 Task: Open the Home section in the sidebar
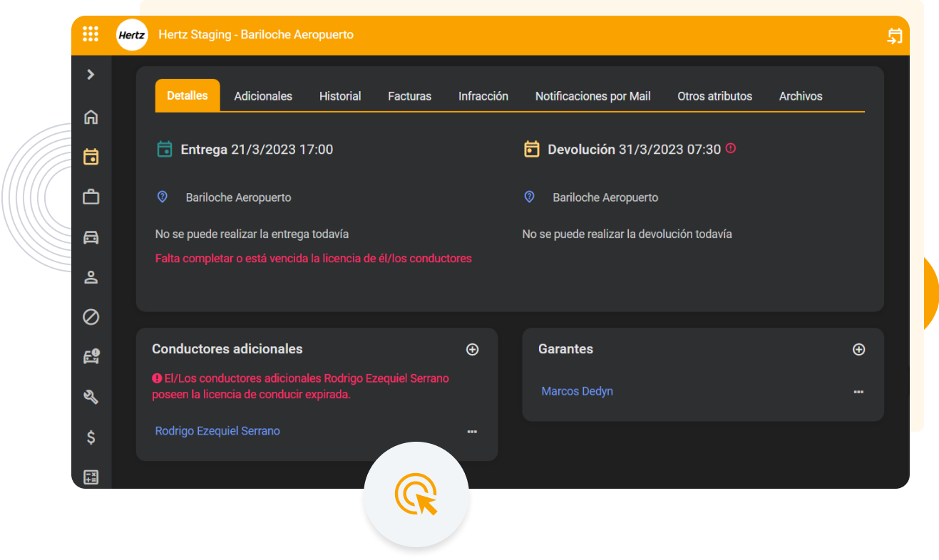91,117
